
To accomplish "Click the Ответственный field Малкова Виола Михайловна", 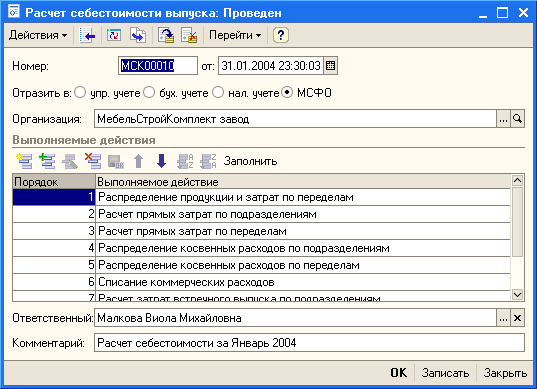I will (295, 318).
